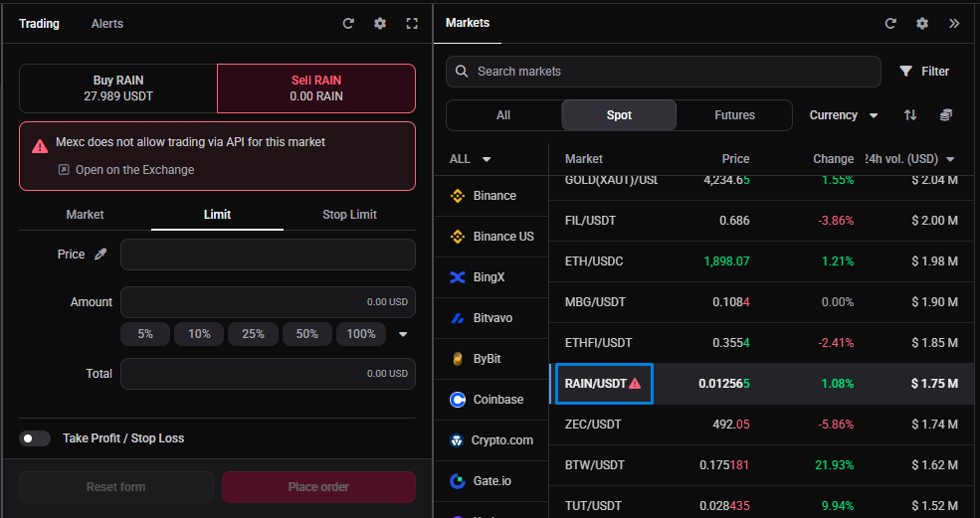980x518 pixels.
Task: Refresh the Markets panel
Action: point(890,24)
